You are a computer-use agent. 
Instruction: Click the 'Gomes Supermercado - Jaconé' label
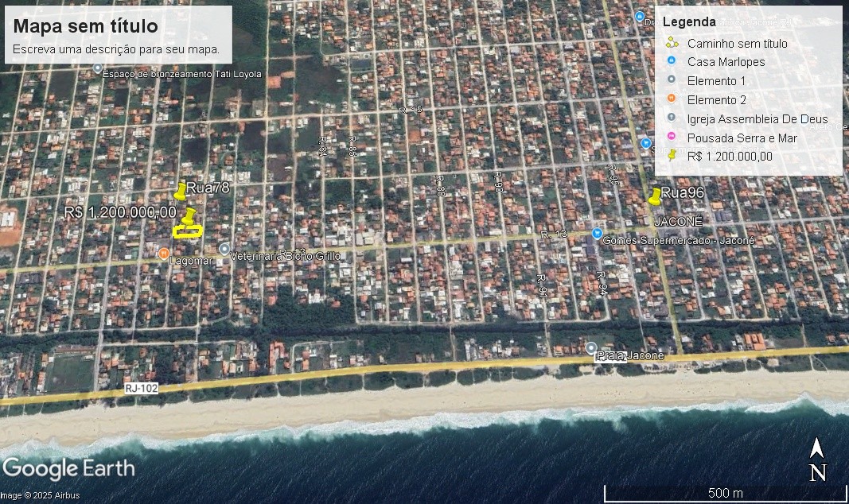tap(679, 240)
